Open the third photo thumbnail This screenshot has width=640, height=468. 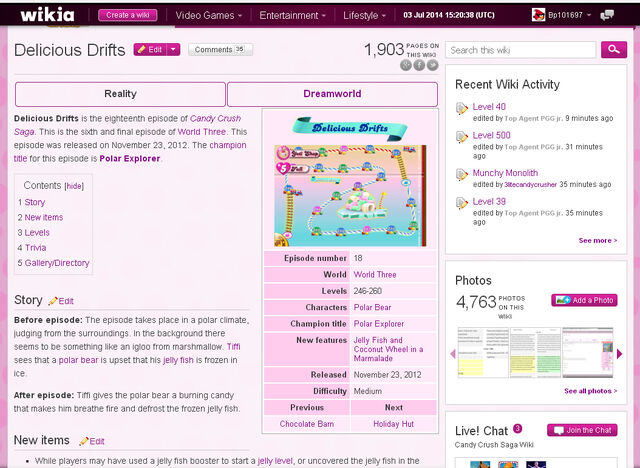tap(587, 353)
